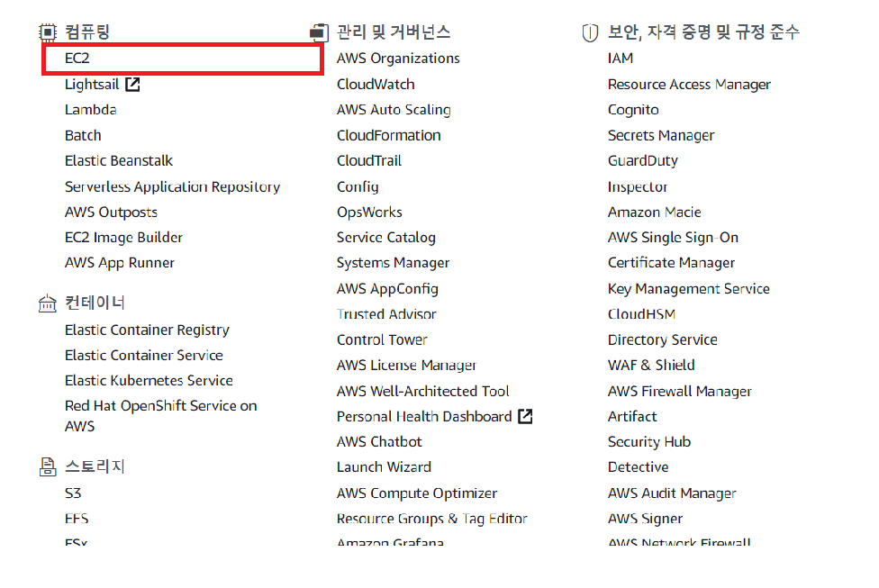The height and width of the screenshot is (588, 879).
Task: Open Secrets Manager
Action: [x=661, y=136]
